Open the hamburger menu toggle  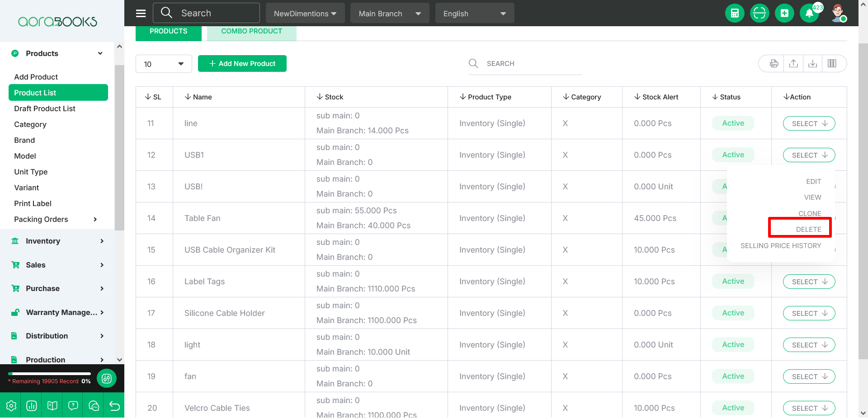141,13
